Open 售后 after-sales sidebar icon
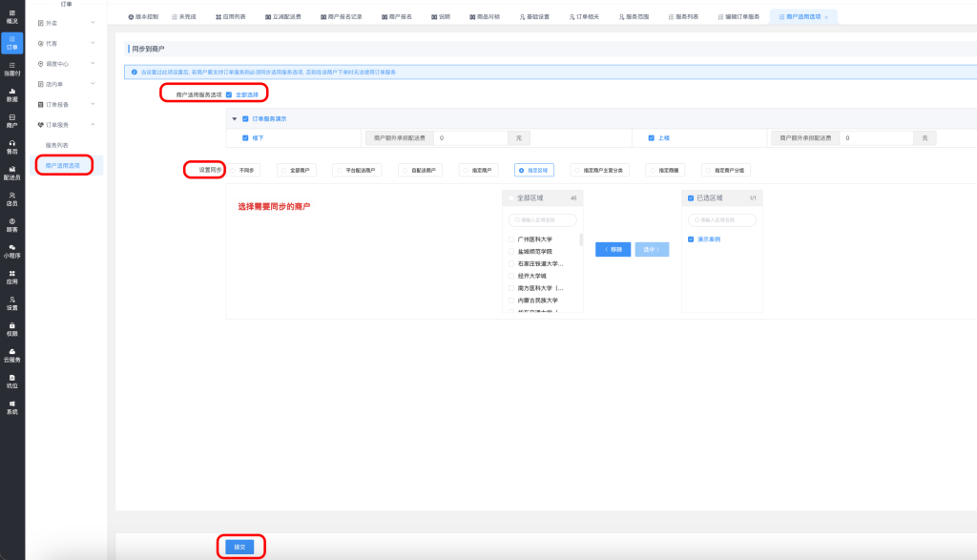The height and width of the screenshot is (560, 977). point(12,147)
